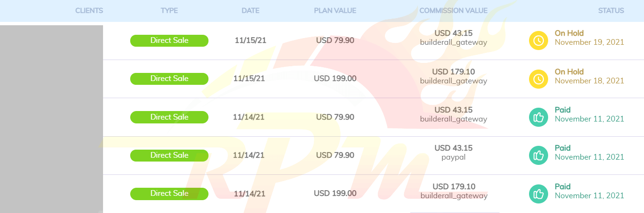Click the Paid thumbs-up icon in third row
644x213 pixels.
click(539, 117)
